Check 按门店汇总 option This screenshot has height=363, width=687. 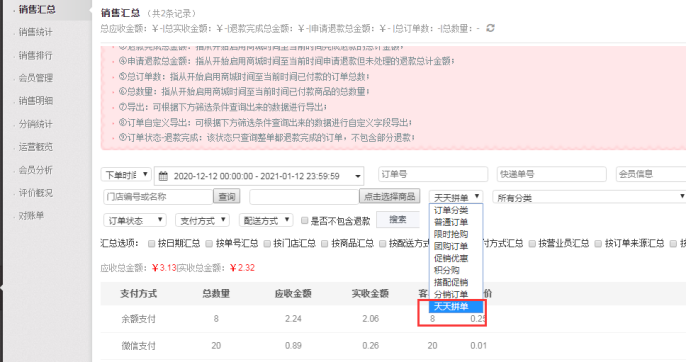click(267, 243)
